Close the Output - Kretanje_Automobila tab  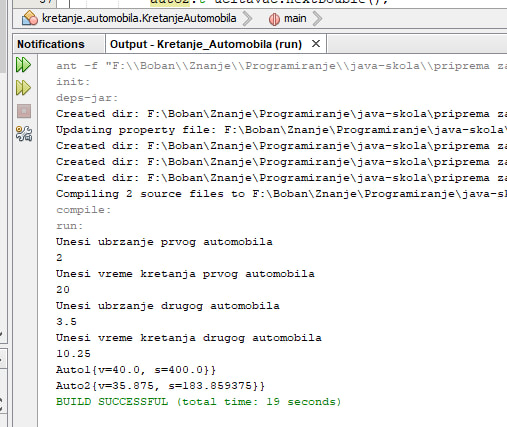point(316,44)
